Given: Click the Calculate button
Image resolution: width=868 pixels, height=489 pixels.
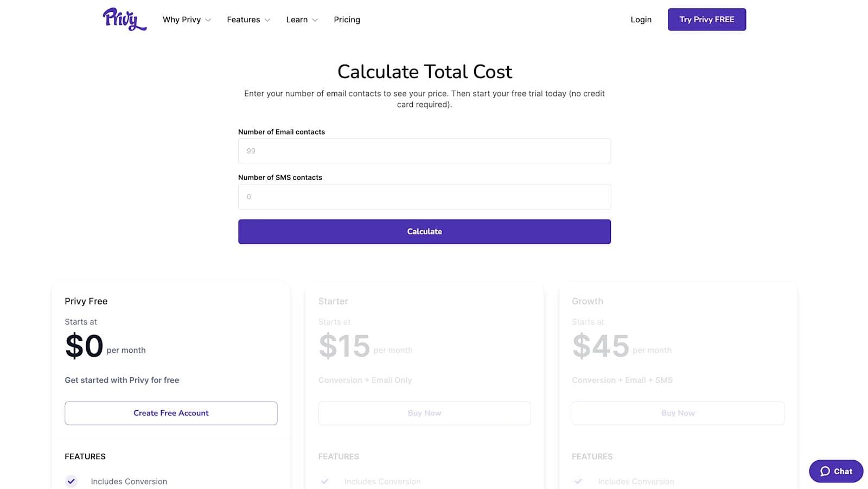Looking at the screenshot, I should point(424,231).
